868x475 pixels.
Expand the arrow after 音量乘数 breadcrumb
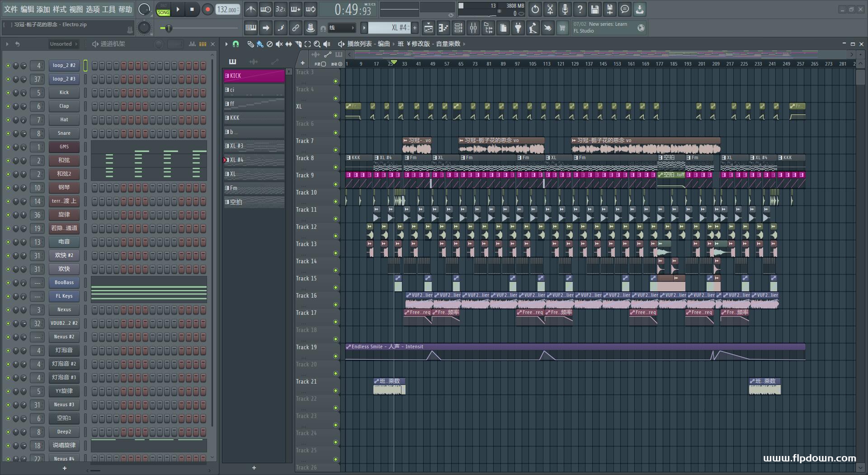click(x=464, y=44)
